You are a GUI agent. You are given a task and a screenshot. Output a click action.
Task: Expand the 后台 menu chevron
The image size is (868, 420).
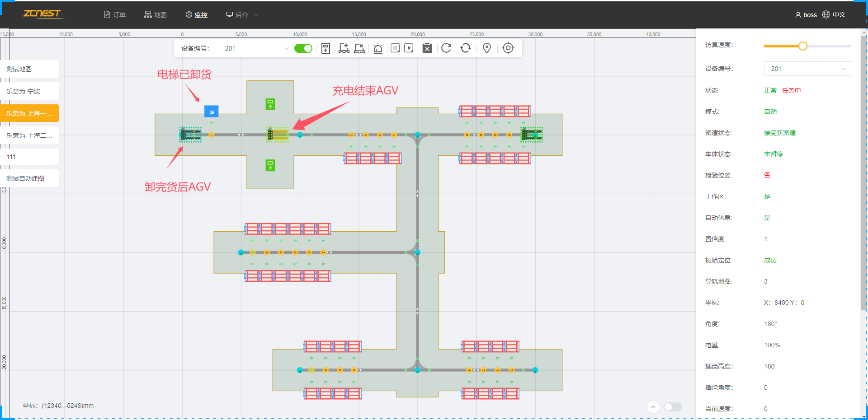(256, 15)
